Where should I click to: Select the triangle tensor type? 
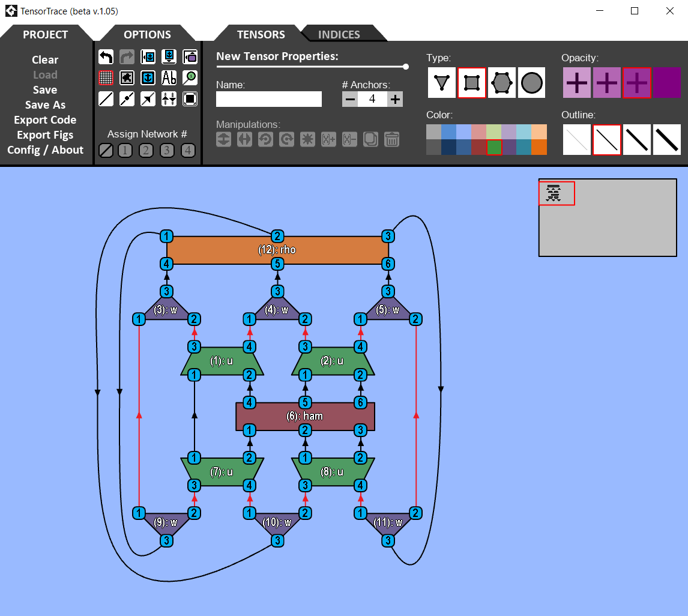[x=442, y=82]
